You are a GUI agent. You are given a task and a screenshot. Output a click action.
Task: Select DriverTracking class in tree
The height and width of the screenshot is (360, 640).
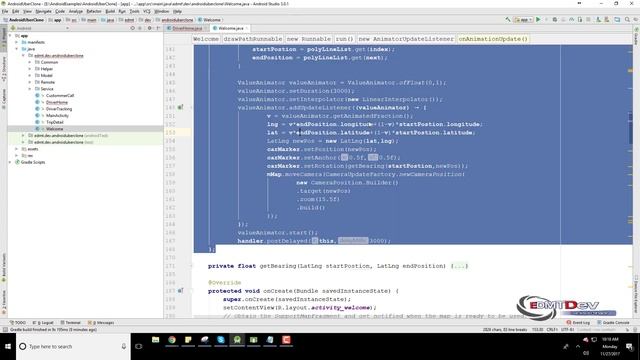coord(59,109)
